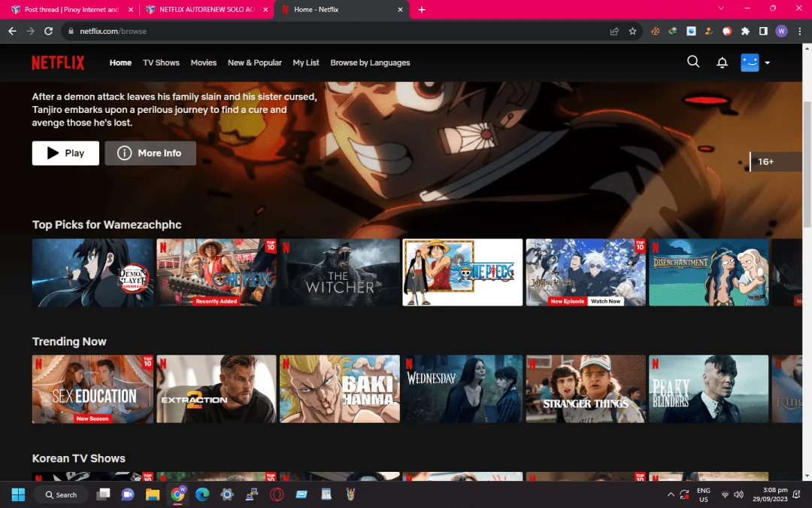This screenshot has width=812, height=508.
Task: Select Demon Slayer thumbnail in Top Picks
Action: click(x=92, y=272)
